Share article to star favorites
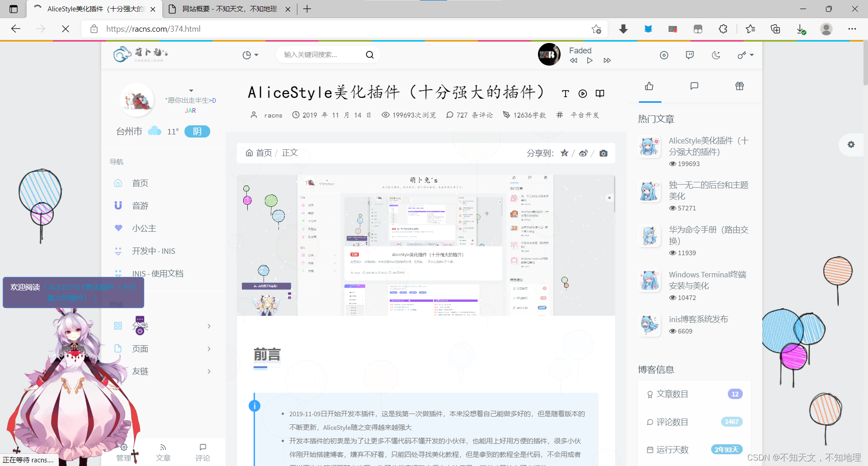 (x=564, y=153)
